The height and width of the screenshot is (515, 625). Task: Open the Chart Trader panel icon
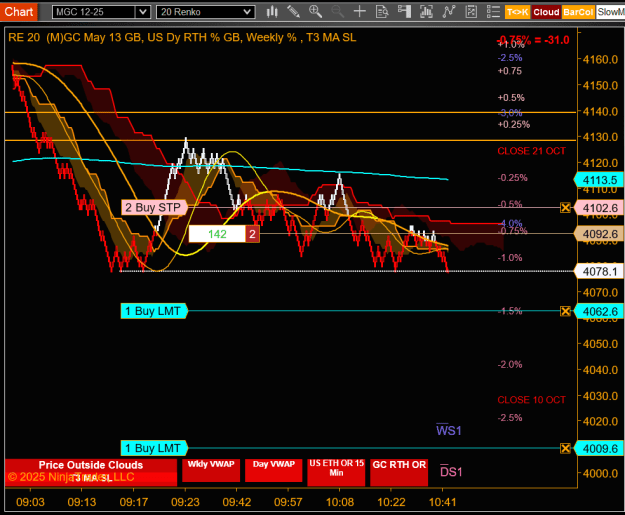coord(404,12)
